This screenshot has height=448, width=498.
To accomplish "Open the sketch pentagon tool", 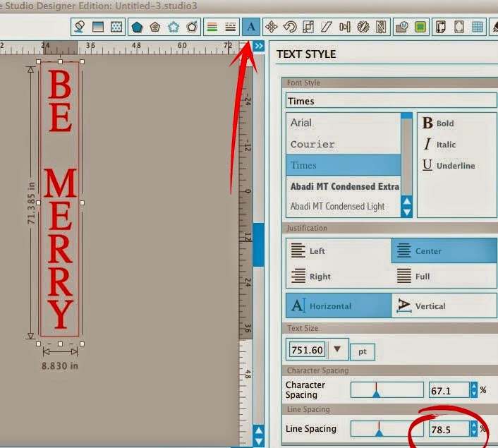I will coord(155,27).
